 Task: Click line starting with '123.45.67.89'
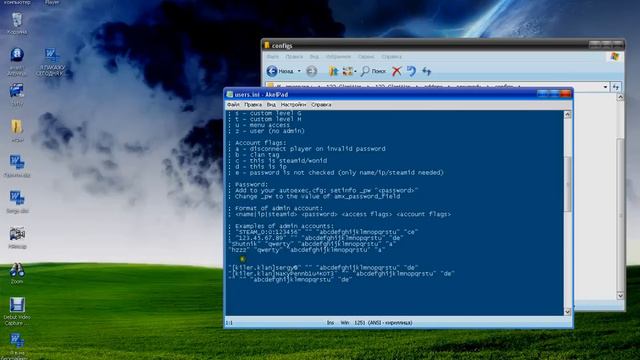point(316,238)
